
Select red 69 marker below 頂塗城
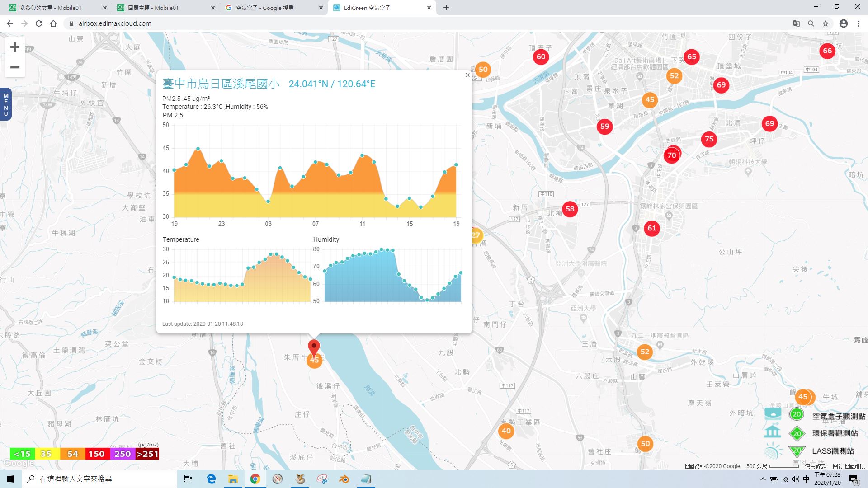pos(721,85)
